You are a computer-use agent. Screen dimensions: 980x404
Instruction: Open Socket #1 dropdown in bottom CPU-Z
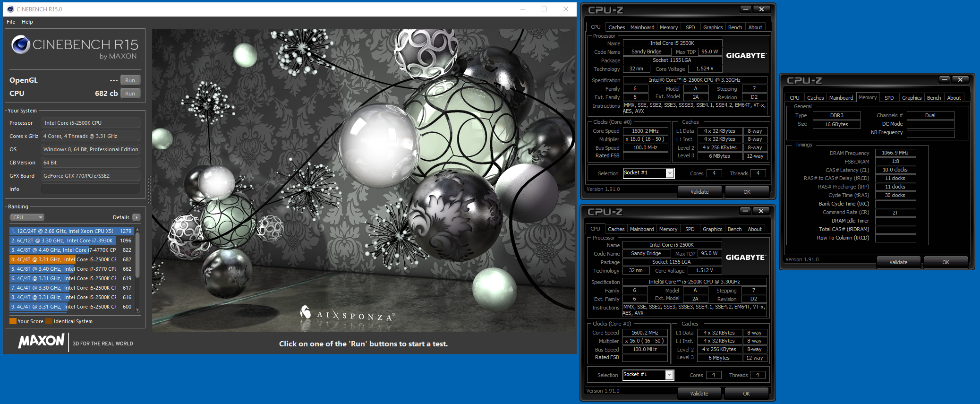[669, 375]
